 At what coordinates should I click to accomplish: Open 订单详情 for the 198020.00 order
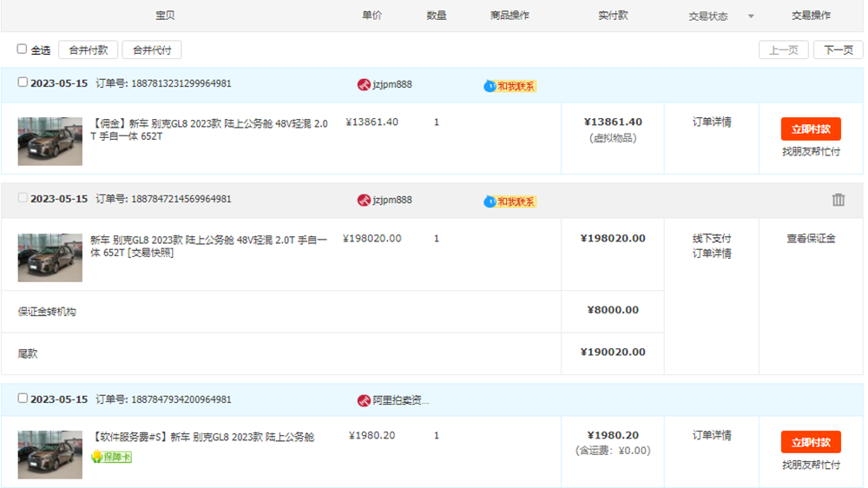pos(711,254)
